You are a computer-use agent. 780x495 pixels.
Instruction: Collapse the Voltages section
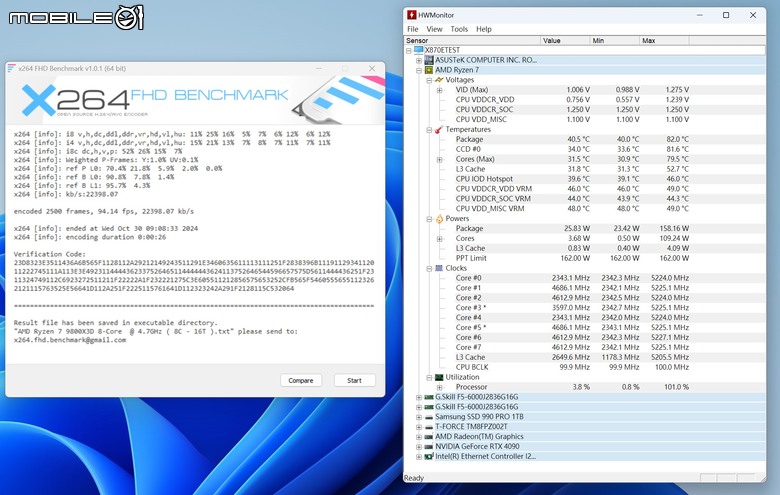click(429, 80)
